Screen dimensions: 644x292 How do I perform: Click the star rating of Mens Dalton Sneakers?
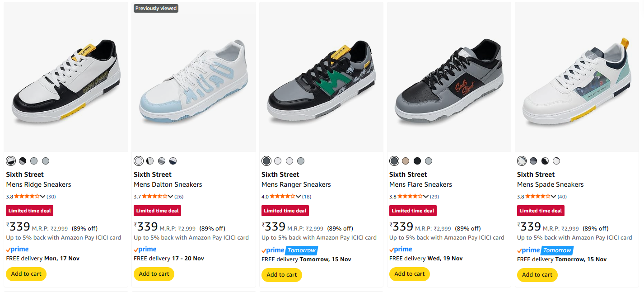pyautogui.click(x=154, y=197)
